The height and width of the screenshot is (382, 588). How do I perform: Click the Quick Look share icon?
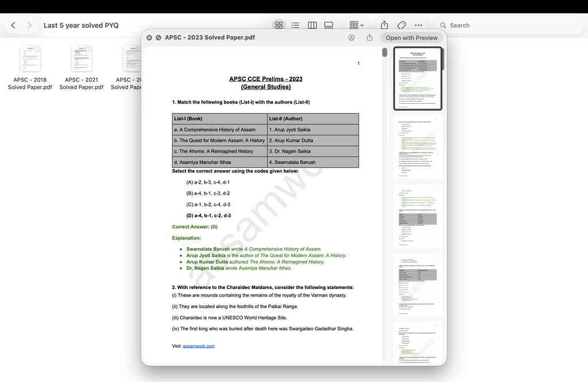pyautogui.click(x=369, y=37)
